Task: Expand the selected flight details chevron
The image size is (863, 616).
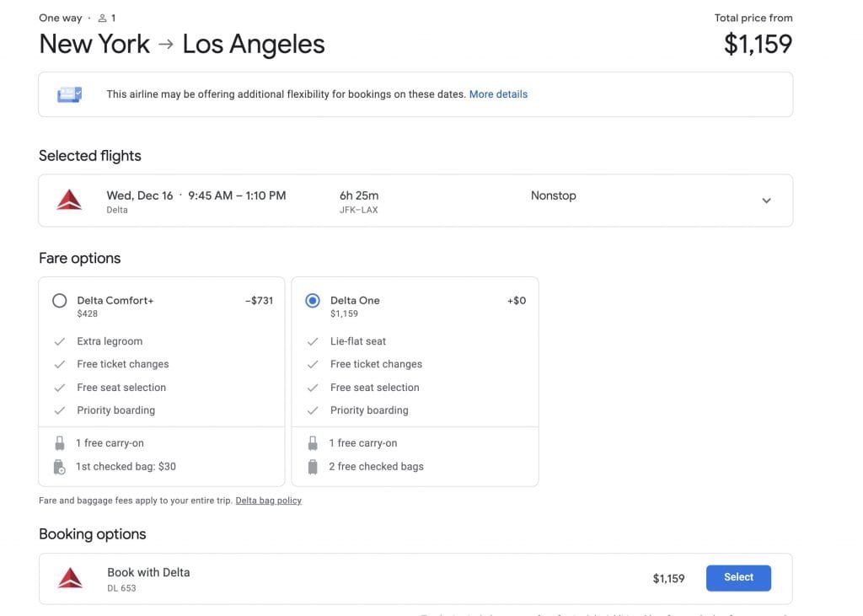Action: pos(766,201)
